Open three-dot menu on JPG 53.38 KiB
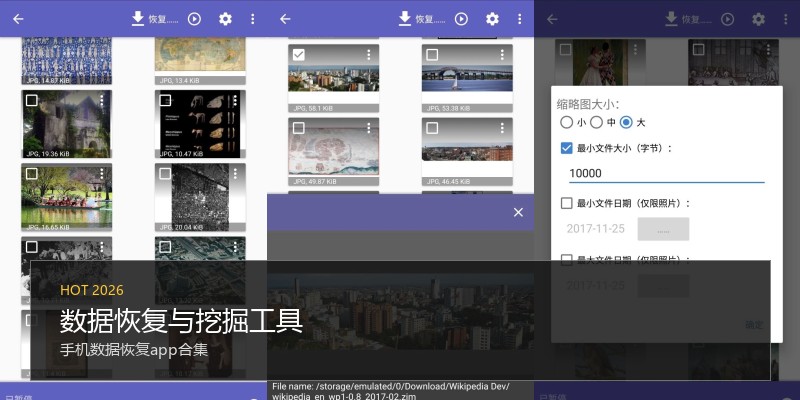This screenshot has height=400, width=800. pos(502,54)
